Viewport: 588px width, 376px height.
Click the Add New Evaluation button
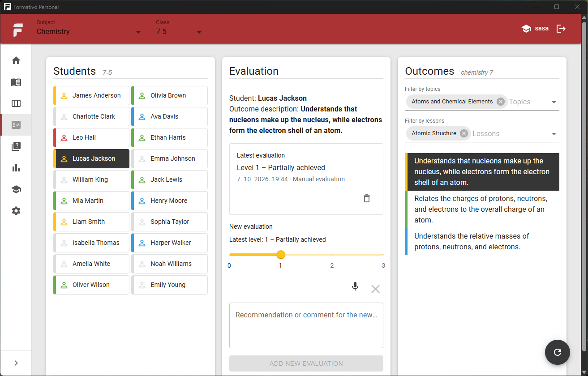[306, 363]
